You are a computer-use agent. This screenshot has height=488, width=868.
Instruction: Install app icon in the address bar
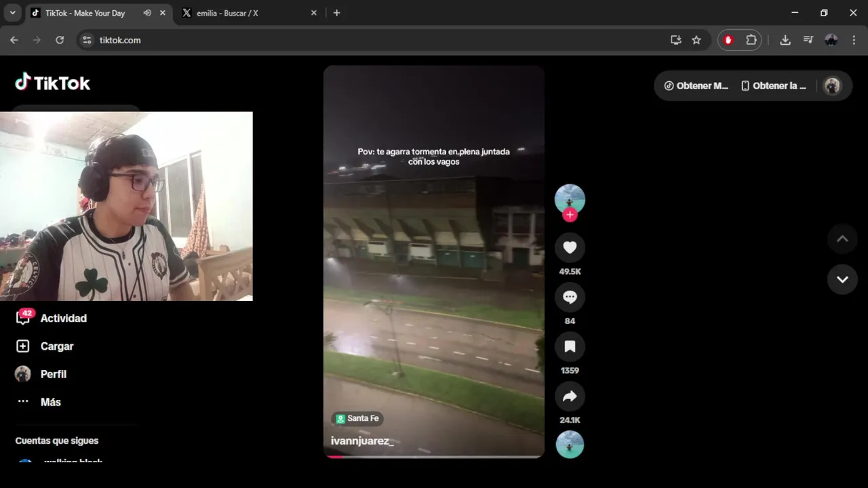(x=675, y=40)
